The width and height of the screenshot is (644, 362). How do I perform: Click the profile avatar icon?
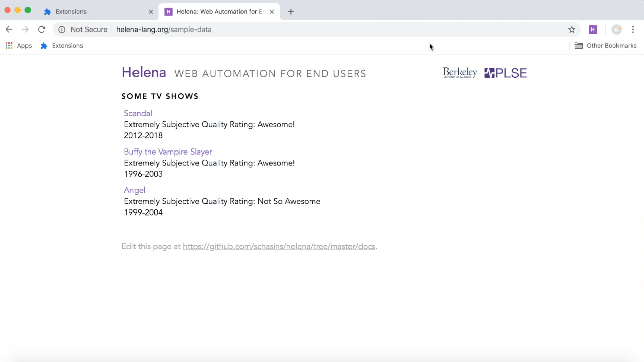(616, 29)
